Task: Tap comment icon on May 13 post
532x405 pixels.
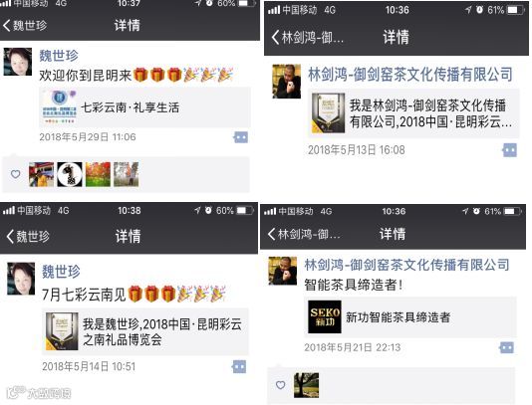Action: pyautogui.click(x=510, y=150)
